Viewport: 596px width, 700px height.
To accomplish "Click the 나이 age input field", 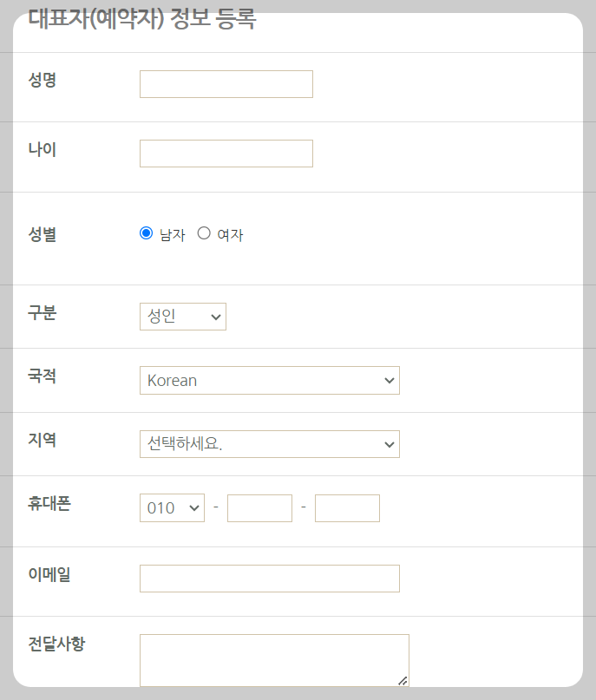I will [226, 153].
